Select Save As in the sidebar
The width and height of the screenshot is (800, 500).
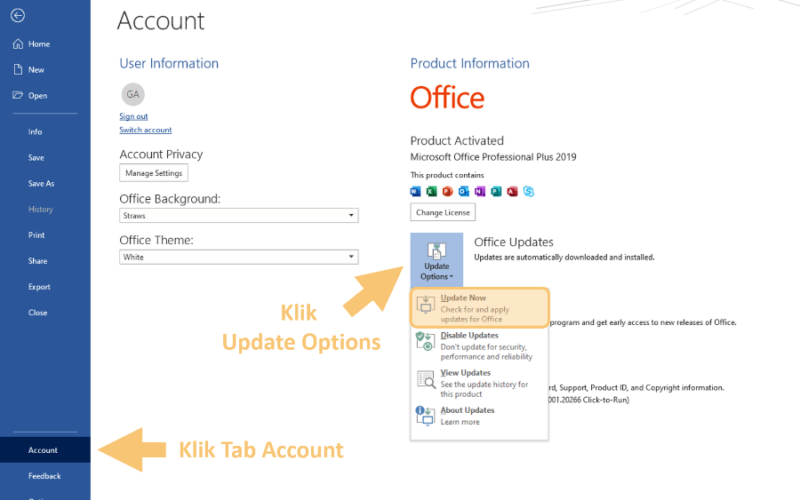41,183
